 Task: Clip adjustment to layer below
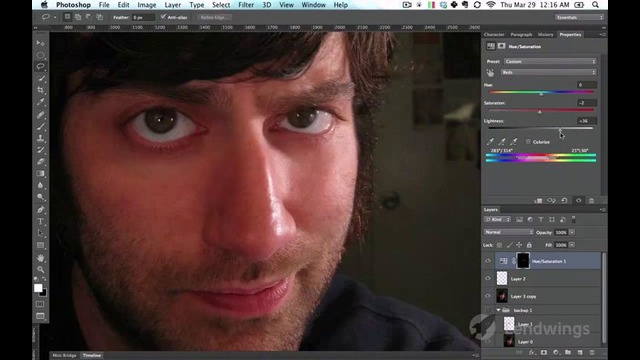click(x=538, y=200)
